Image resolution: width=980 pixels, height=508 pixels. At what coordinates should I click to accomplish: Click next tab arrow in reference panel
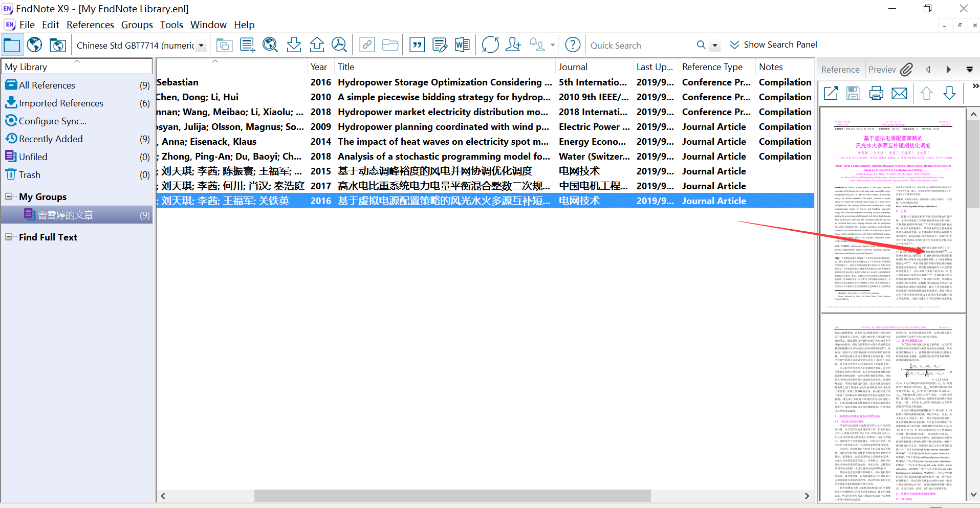[948, 70]
